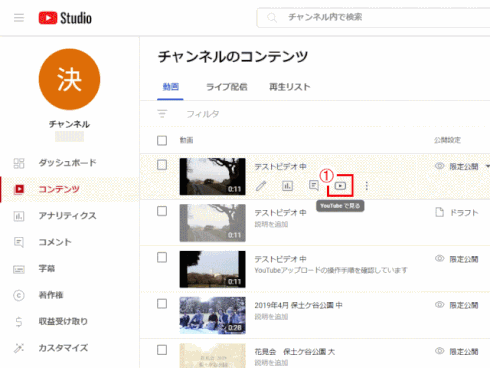Open 著作権 in the sidebar
Image resolution: width=490 pixels, height=368 pixels.
click(69, 295)
